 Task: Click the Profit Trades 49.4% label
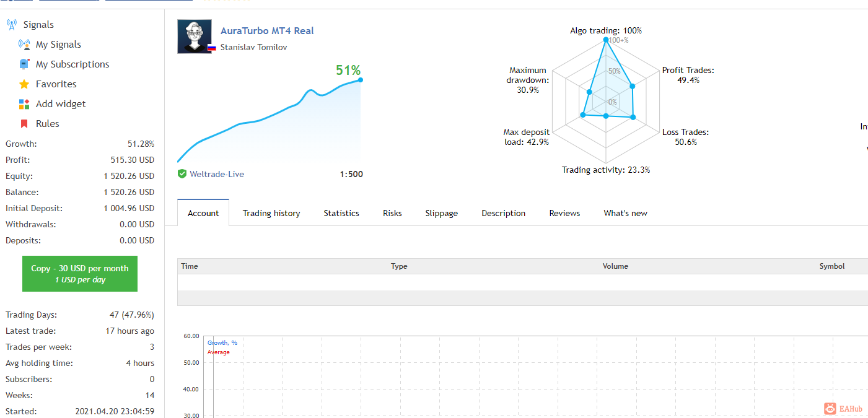click(688, 75)
